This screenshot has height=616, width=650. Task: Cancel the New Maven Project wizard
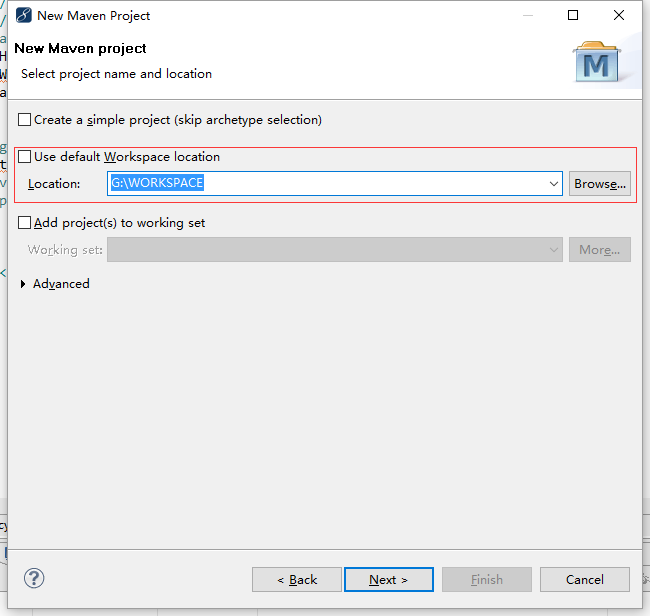pyautogui.click(x=585, y=580)
